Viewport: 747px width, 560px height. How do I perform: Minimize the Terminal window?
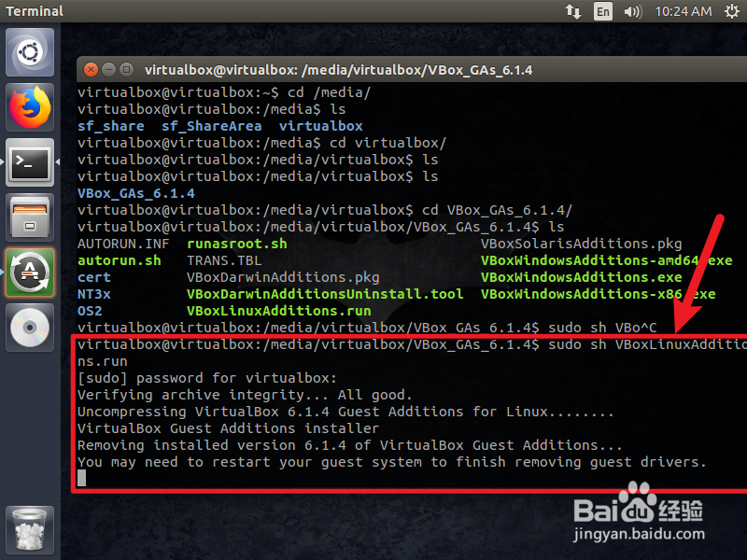coord(108,70)
